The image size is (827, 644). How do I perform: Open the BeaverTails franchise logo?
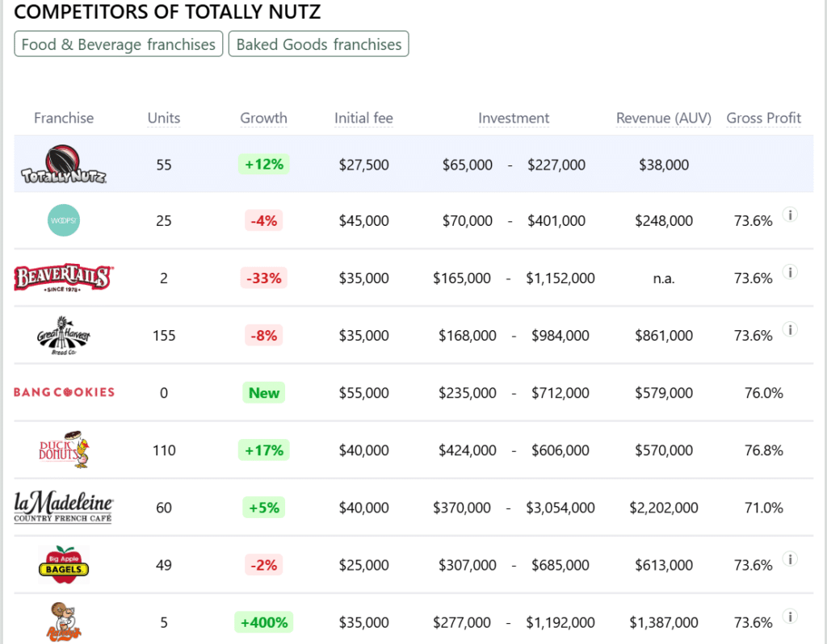coord(64,278)
